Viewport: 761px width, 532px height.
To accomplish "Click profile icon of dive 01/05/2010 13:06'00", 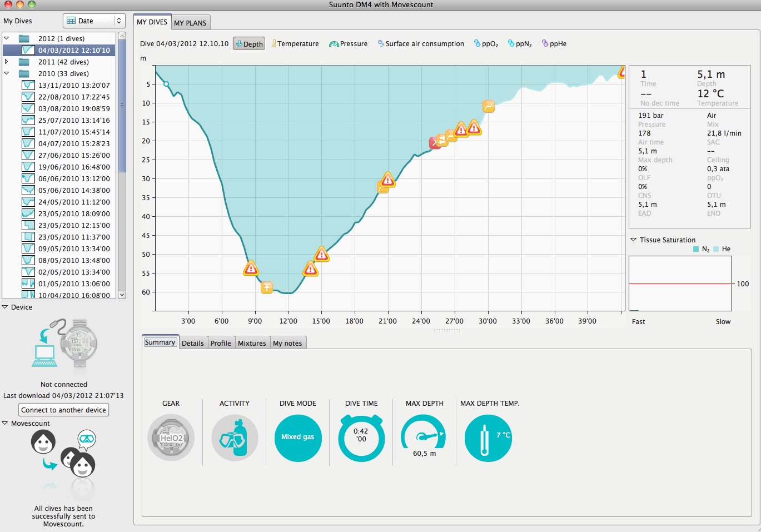I will click(x=28, y=284).
